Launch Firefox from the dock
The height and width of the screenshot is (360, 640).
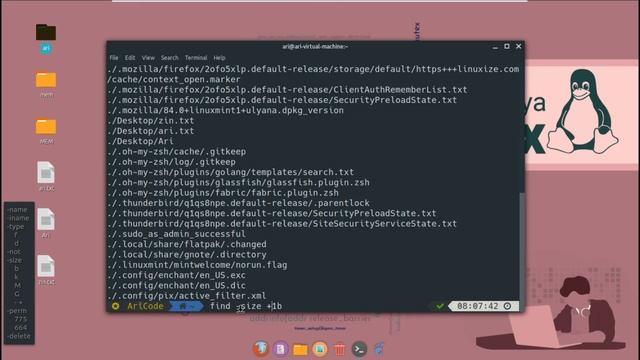coord(261,349)
